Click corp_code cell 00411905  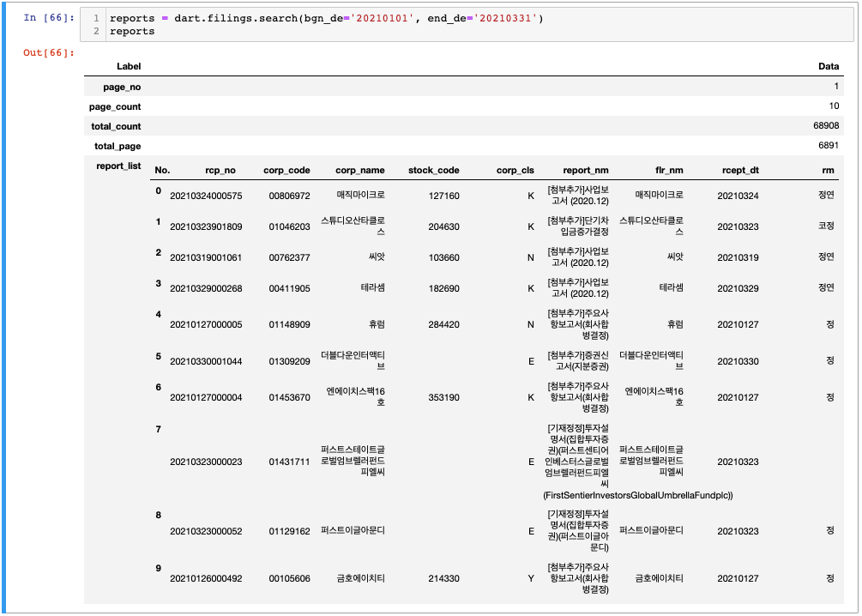(289, 288)
